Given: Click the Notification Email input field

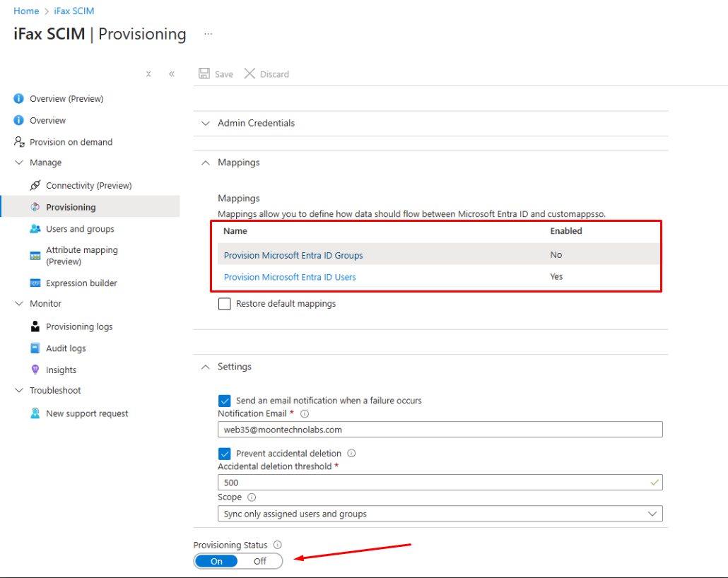Looking at the screenshot, I should (x=440, y=430).
